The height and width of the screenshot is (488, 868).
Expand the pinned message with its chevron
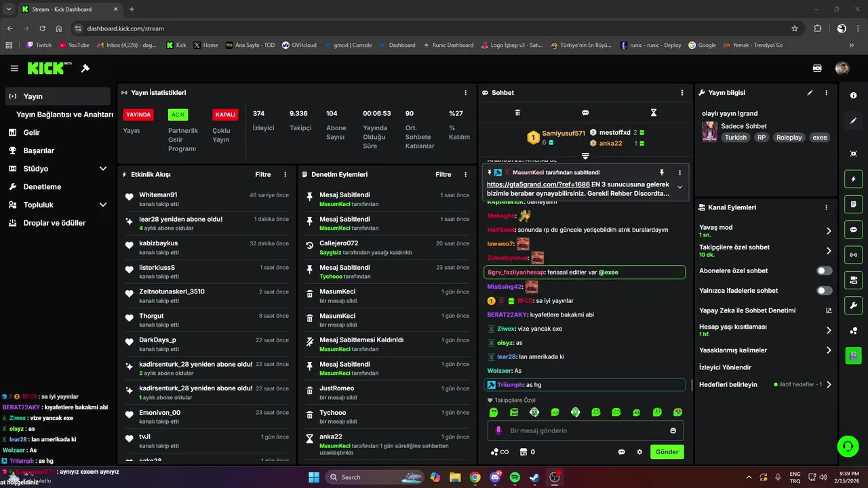(679, 188)
